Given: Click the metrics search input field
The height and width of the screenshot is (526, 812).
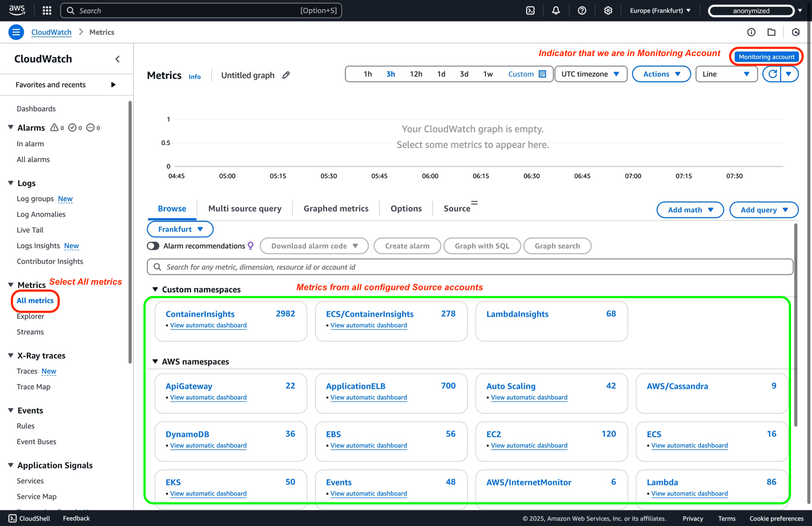Looking at the screenshot, I should (x=470, y=267).
